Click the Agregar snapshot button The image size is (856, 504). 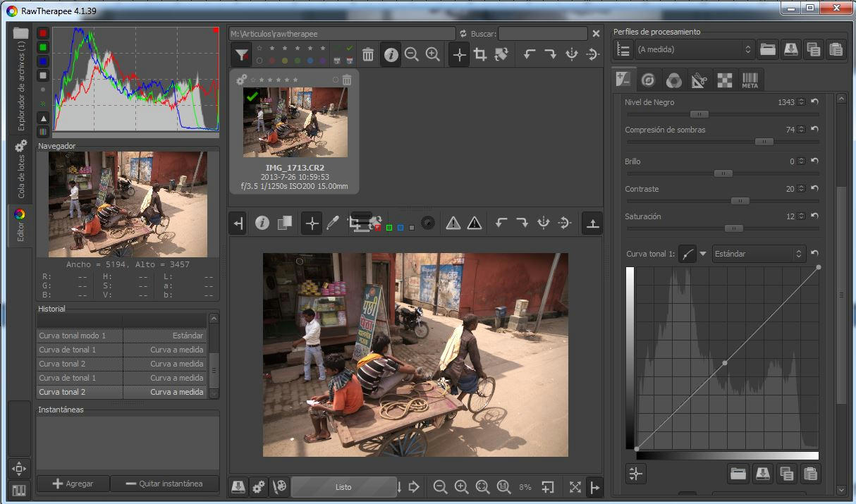coord(74,484)
